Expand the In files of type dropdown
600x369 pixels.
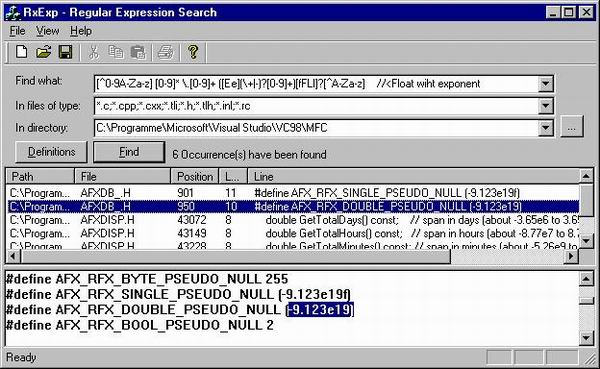[545, 106]
